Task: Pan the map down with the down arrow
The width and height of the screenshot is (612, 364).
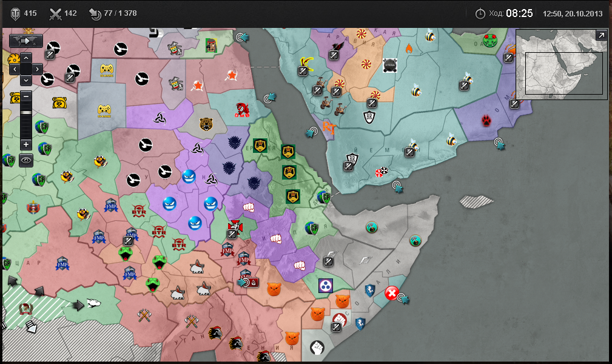Action: (25, 81)
